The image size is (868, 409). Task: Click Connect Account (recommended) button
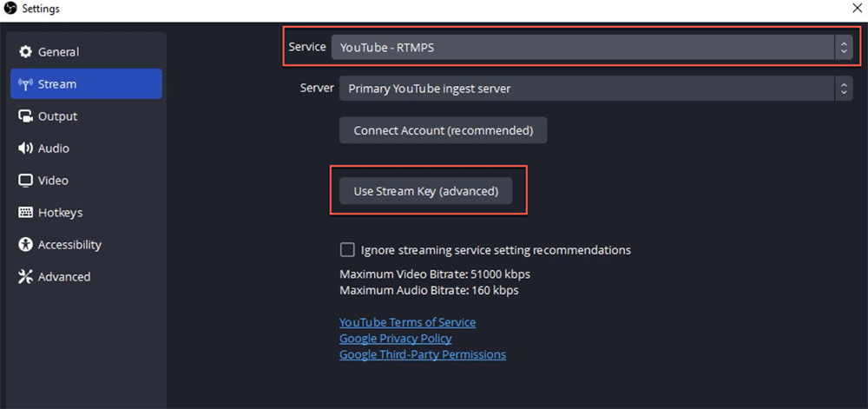444,130
